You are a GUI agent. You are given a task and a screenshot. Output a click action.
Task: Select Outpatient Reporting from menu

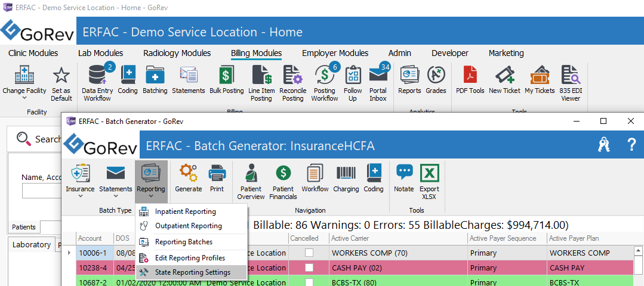(192, 226)
